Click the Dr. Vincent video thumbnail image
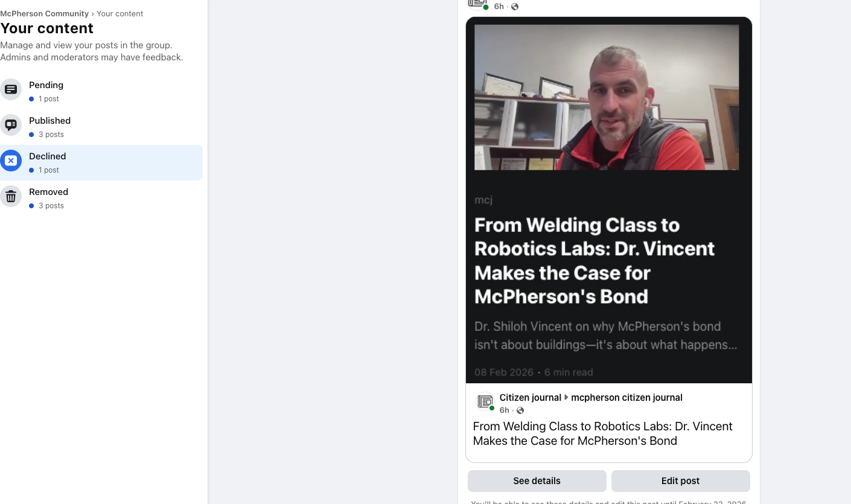The width and height of the screenshot is (851, 504). 607,97
